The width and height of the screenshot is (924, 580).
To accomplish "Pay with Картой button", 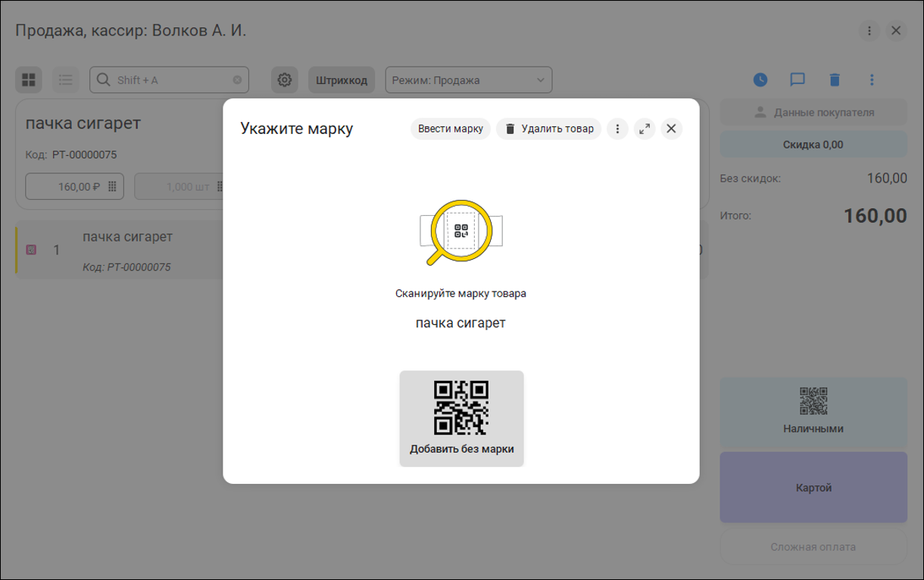I will pos(813,488).
